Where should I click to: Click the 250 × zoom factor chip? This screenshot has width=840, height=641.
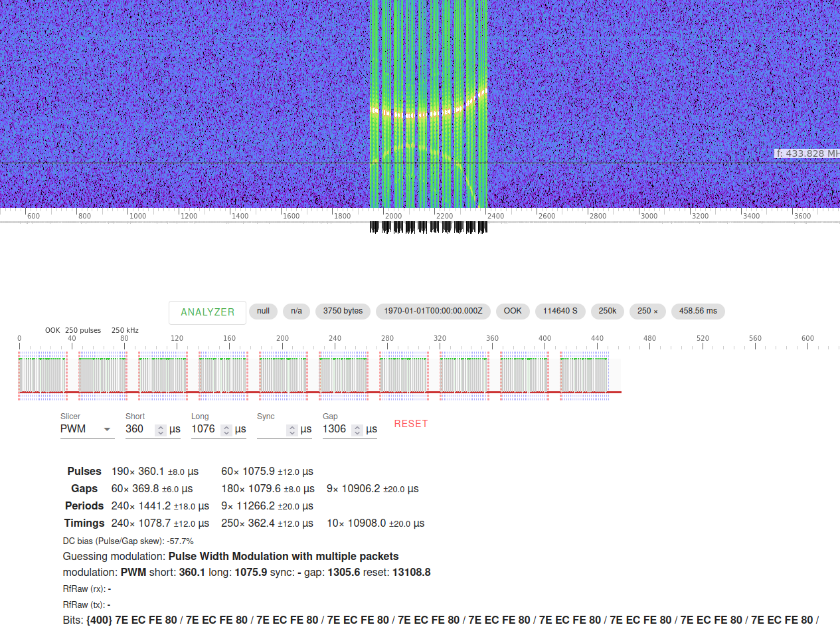(647, 311)
